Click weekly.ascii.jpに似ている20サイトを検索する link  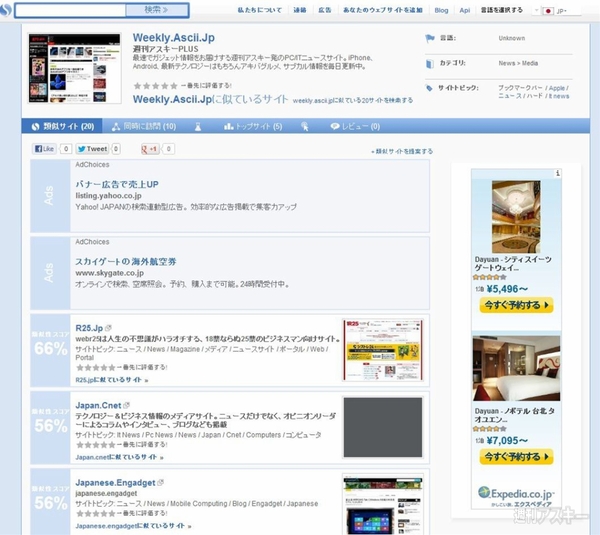(x=353, y=100)
